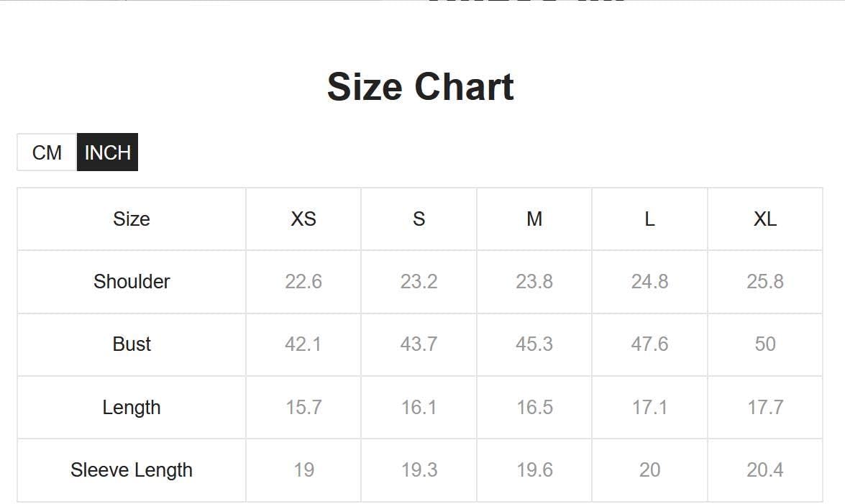Image resolution: width=845 pixels, height=504 pixels.
Task: Click the L length value 17.1
Action: 649,408
